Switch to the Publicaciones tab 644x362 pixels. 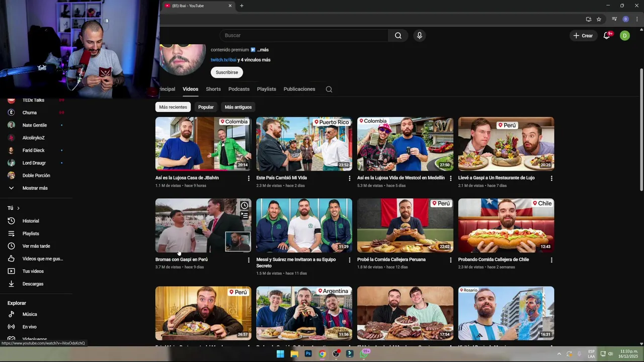[299, 89]
